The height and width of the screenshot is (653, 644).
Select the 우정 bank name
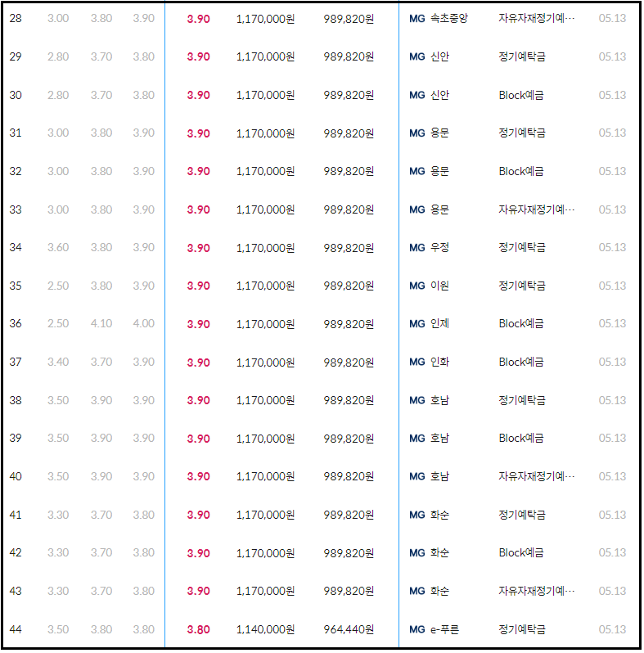[440, 247]
